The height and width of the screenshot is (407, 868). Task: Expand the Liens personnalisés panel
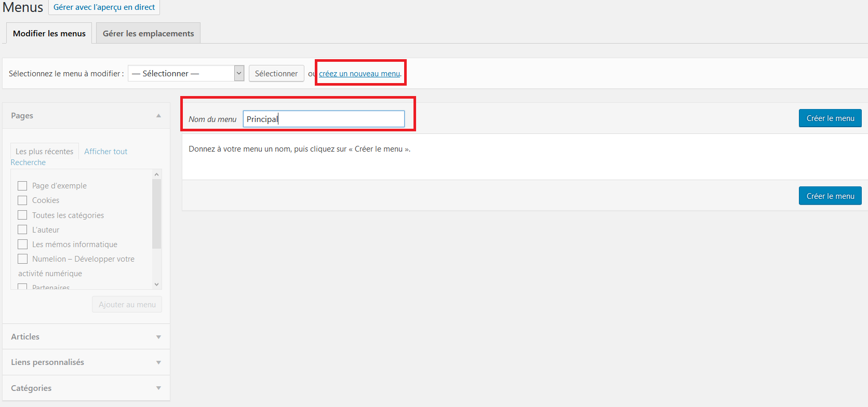click(86, 362)
